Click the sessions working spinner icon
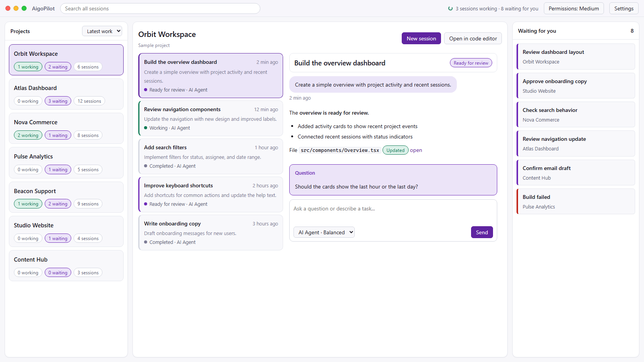 point(450,8)
